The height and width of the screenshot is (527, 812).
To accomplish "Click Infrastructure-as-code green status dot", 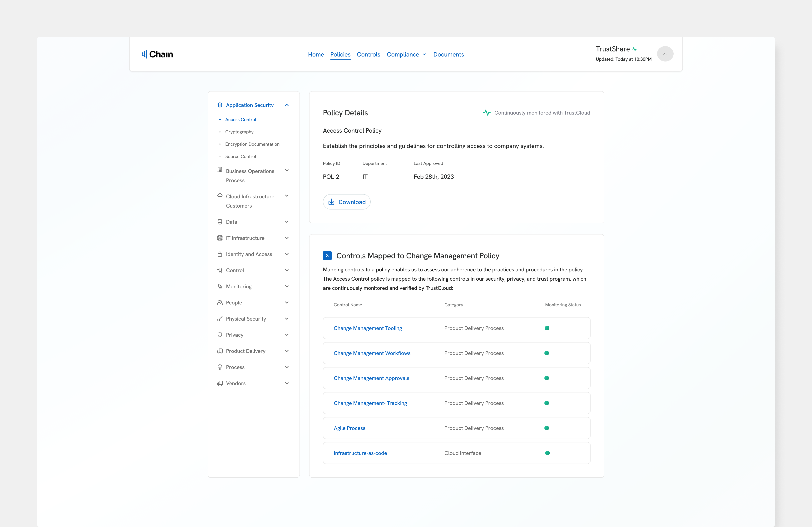I will pos(547,453).
